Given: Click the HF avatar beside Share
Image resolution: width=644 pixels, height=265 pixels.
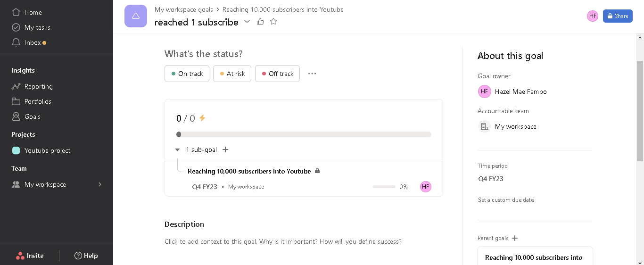Looking at the screenshot, I should (593, 16).
